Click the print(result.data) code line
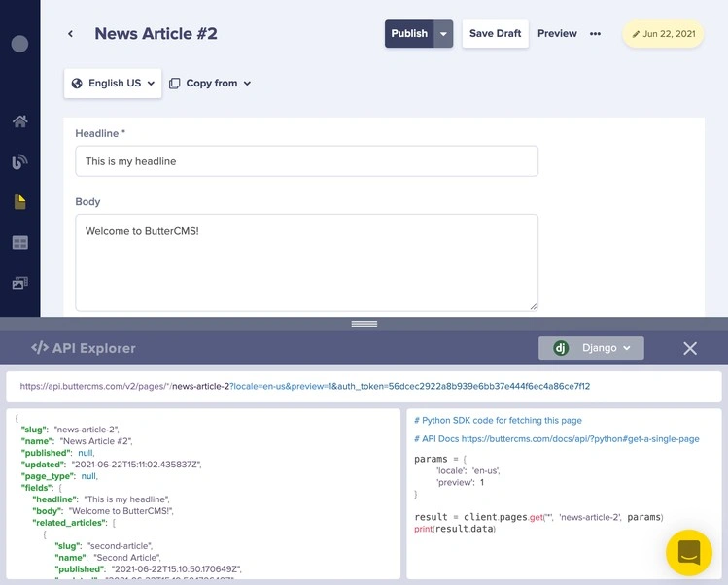This screenshot has width=728, height=585. coord(455,529)
